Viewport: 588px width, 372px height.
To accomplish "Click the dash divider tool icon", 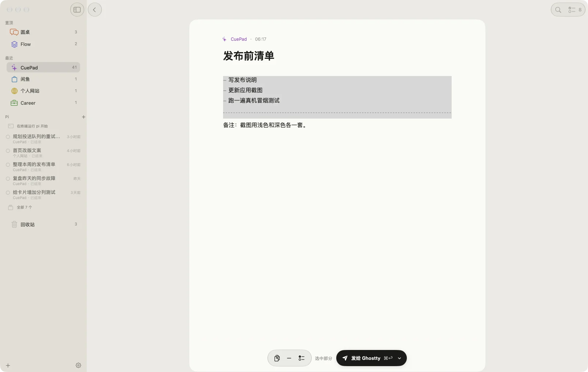I will (x=289, y=358).
